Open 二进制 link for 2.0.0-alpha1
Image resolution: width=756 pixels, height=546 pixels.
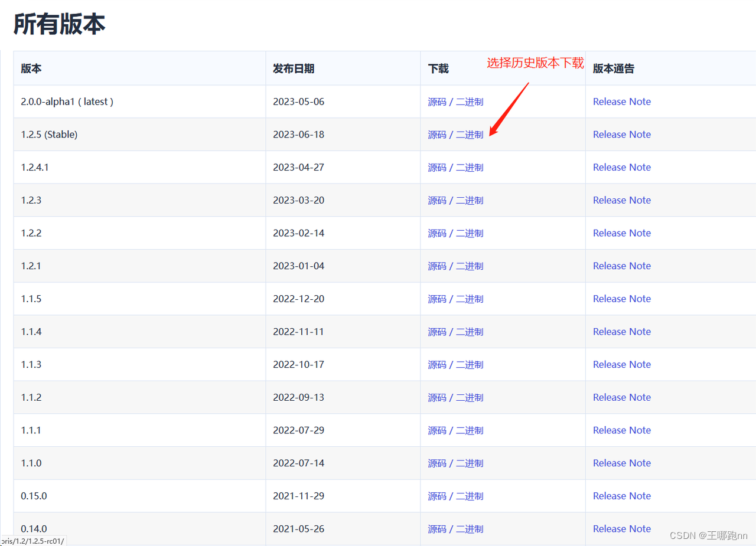click(470, 102)
